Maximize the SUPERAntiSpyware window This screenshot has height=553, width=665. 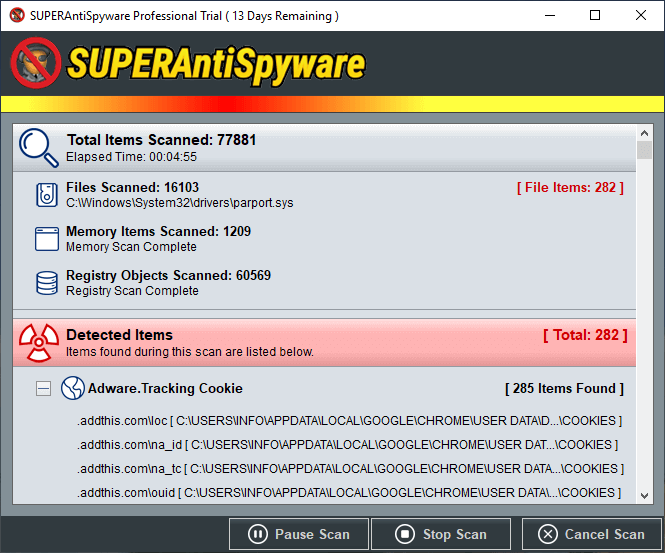595,15
